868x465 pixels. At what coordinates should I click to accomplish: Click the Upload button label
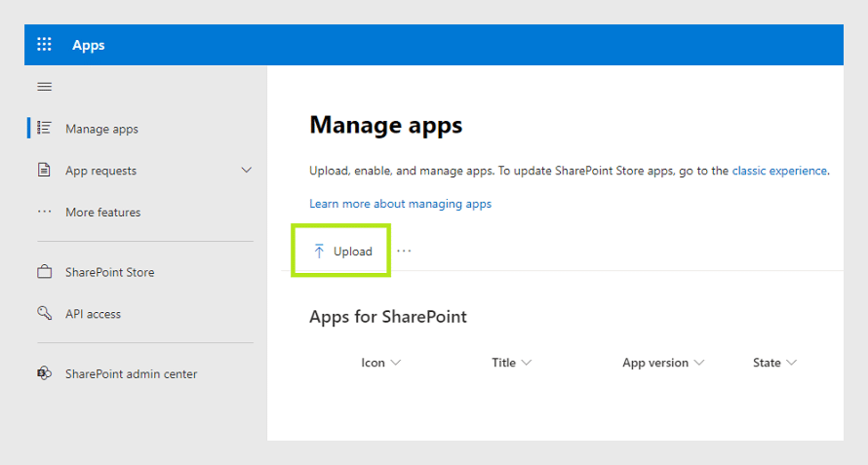coord(353,252)
